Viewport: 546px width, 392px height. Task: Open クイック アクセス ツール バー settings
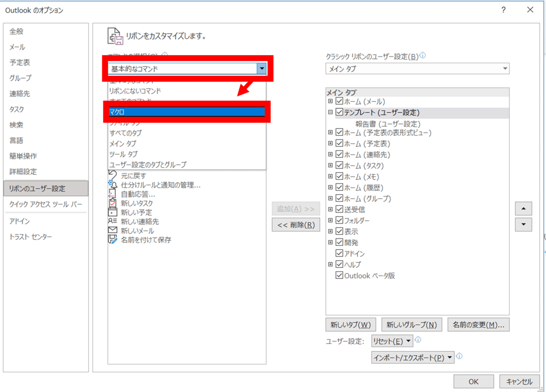(45, 204)
